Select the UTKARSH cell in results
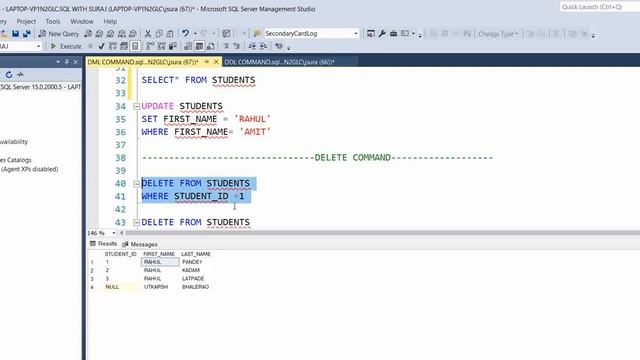Image resolution: width=640 pixels, height=360 pixels. (156, 287)
